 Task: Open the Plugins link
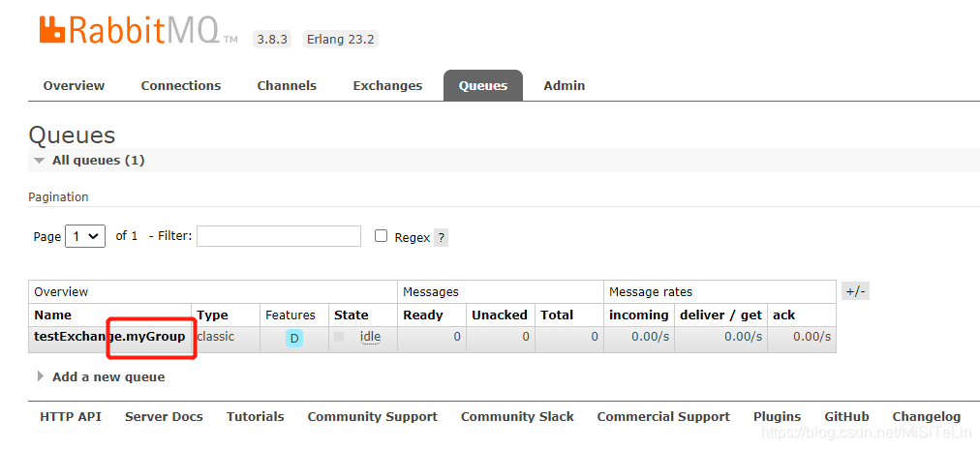(x=777, y=417)
